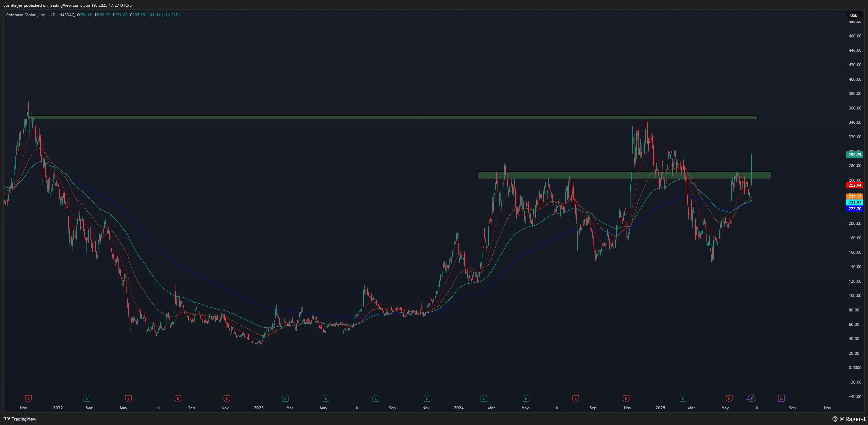This screenshot has width=868, height=425.
Task: Click the cyan 231.97 moving average tag
Action: 854,203
